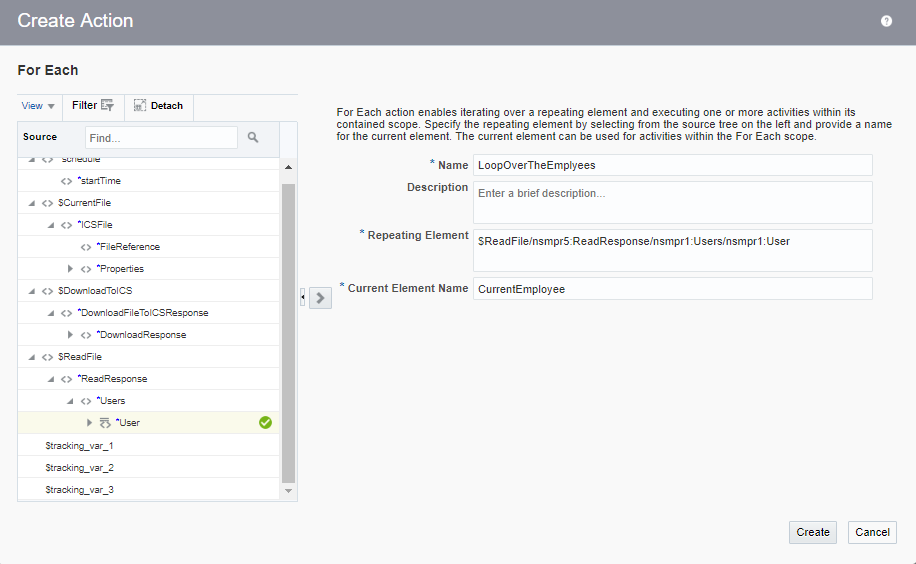This screenshot has height=564, width=916.
Task: Click the element icon beside $ReadFile
Action: point(47,357)
